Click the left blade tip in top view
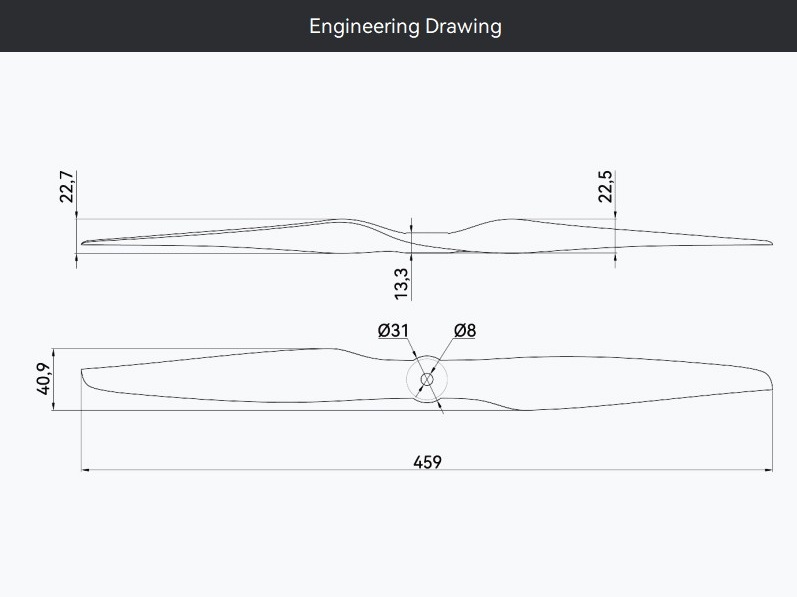Image resolution: width=797 pixels, height=597 pixels. click(88, 381)
